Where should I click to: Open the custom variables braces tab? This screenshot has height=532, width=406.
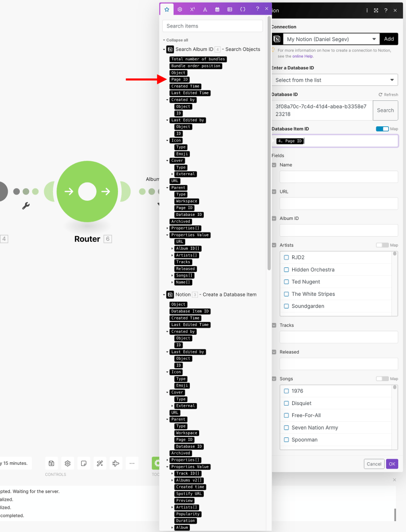(x=243, y=9)
